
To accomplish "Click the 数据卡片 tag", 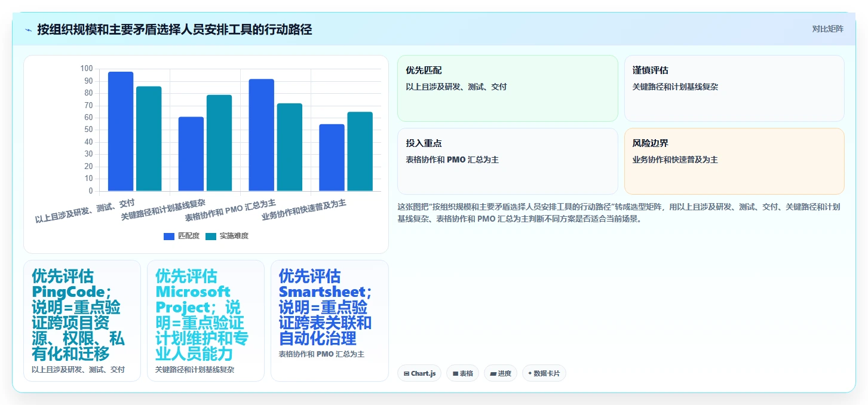I will click(x=544, y=373).
